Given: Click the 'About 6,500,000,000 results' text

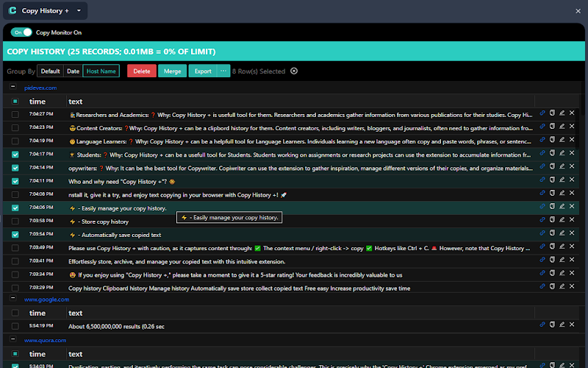Looking at the screenshot, I should [116, 327].
